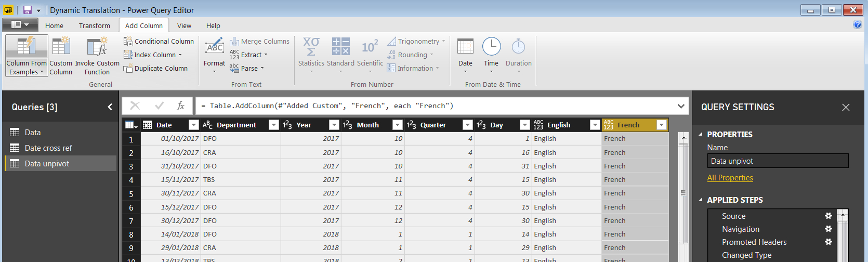Change French column data type icon

point(609,125)
